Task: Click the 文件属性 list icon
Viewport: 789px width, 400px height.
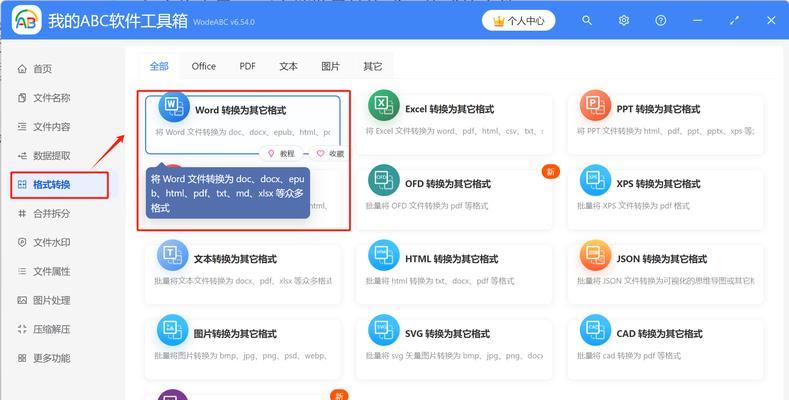Action: (22, 272)
